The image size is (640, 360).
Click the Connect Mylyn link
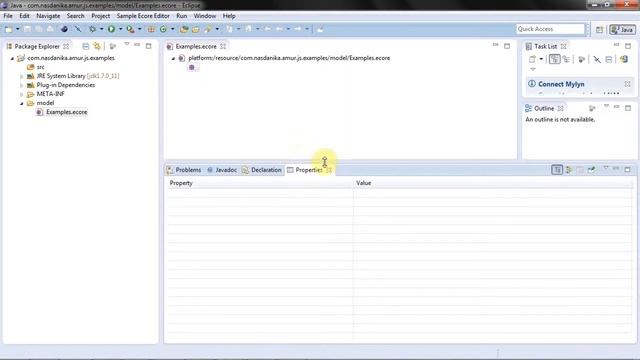click(561, 84)
